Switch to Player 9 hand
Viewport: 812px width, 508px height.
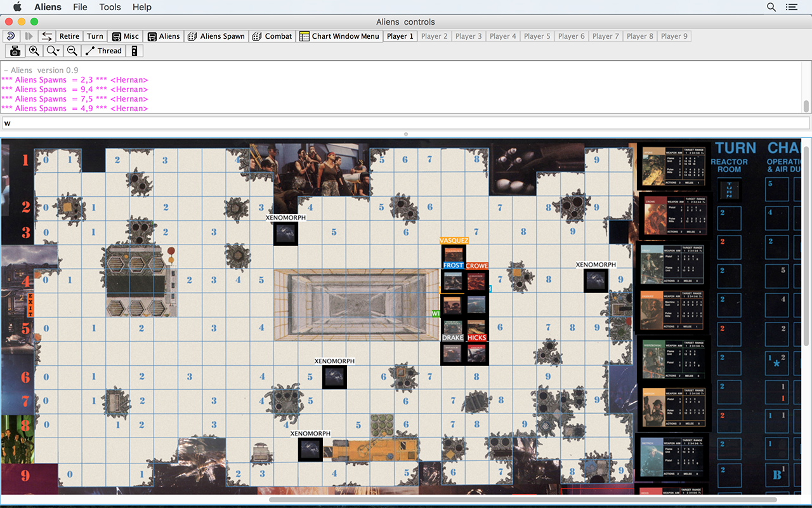click(x=674, y=36)
